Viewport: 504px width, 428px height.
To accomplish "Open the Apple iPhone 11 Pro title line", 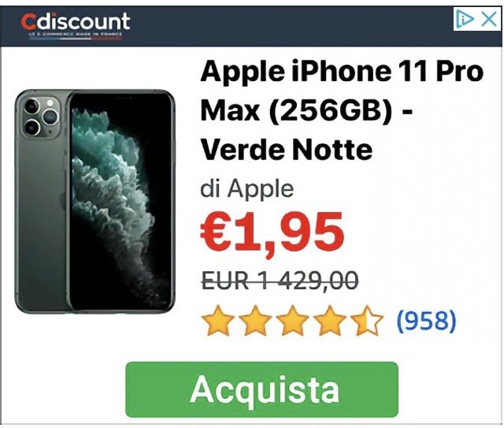I will 342,72.
